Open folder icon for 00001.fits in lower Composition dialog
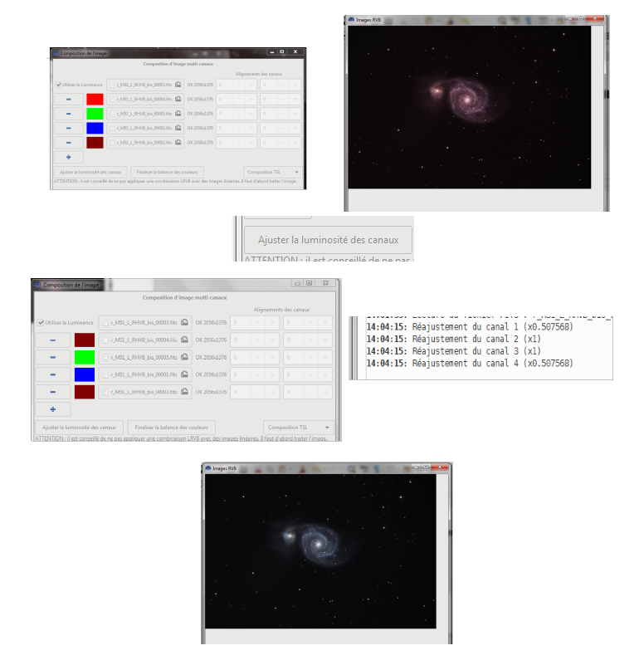 coord(185,374)
